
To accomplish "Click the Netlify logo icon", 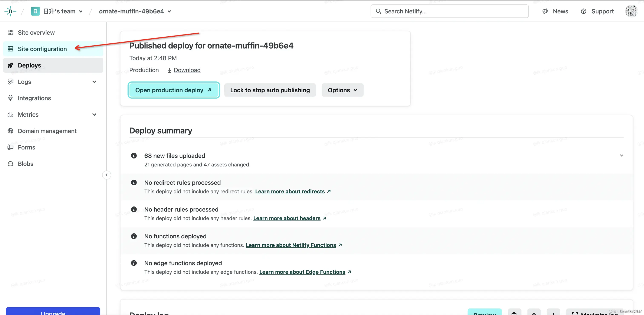I will coord(10,11).
